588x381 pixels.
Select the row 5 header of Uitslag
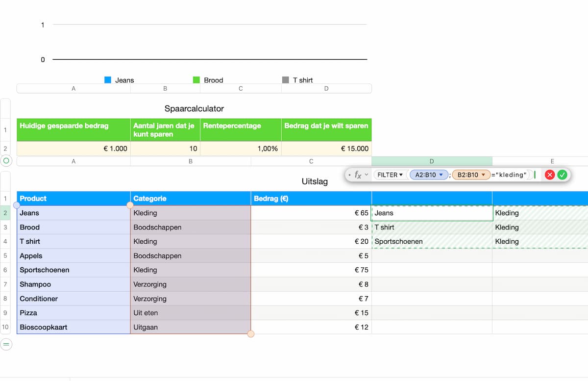(5, 256)
